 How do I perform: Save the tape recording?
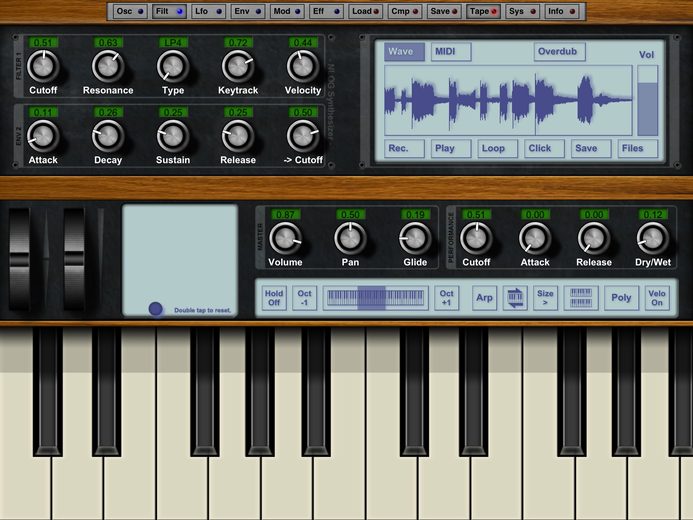tap(591, 148)
